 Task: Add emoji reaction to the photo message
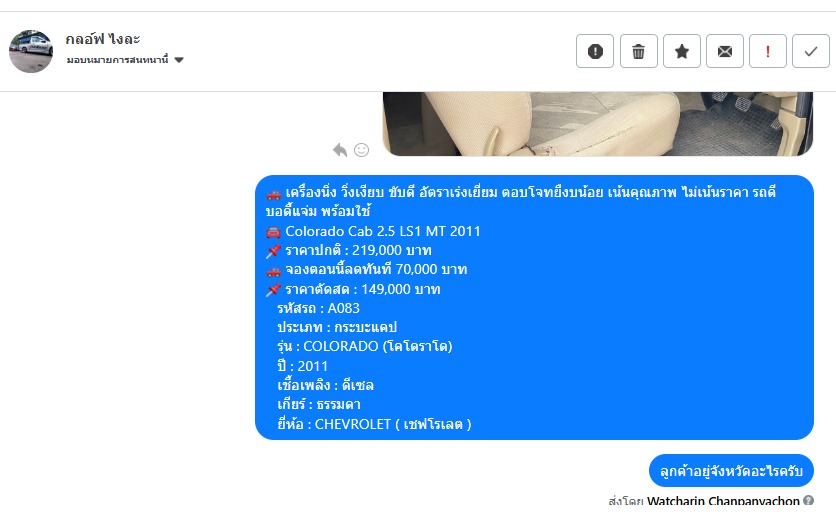coord(361,150)
